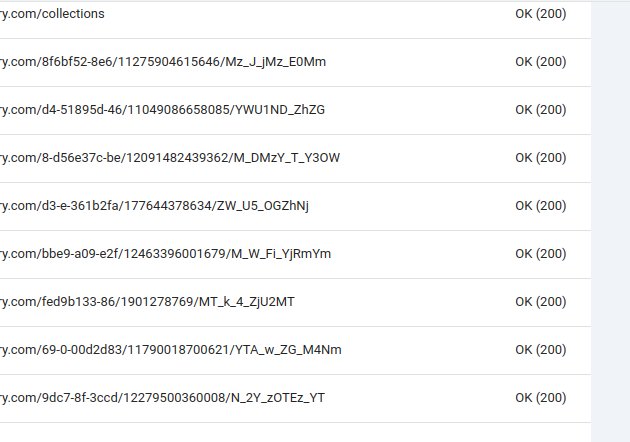Open the URL ending in N_2Y_zOTEz_YT
This screenshot has width=630, height=442.
162,398
